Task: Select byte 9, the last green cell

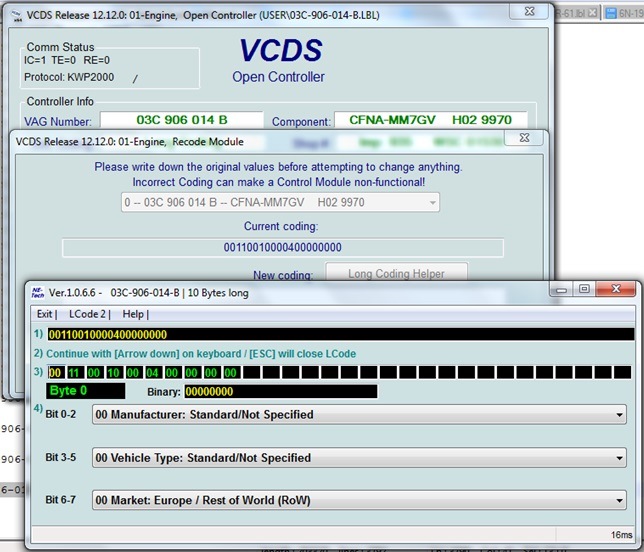Action: tap(231, 373)
